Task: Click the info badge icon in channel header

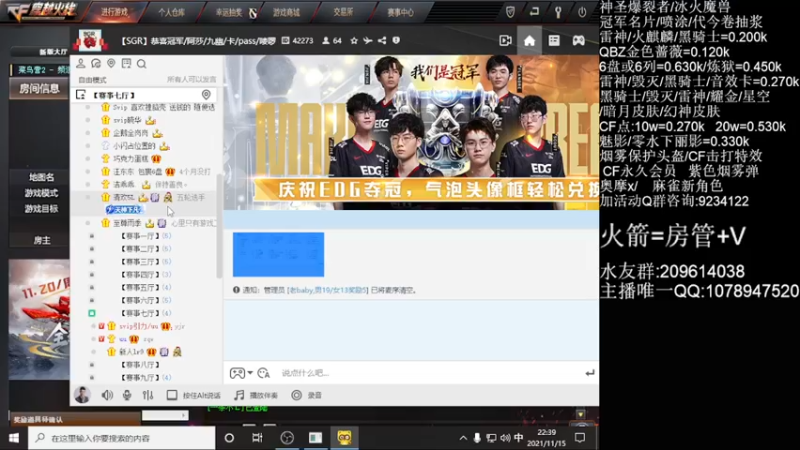Action: (x=396, y=40)
